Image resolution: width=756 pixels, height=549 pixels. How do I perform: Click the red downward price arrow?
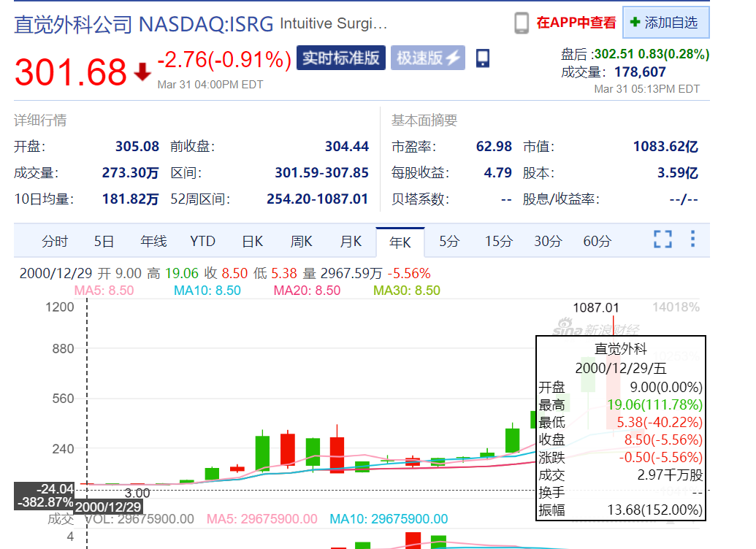tap(142, 71)
